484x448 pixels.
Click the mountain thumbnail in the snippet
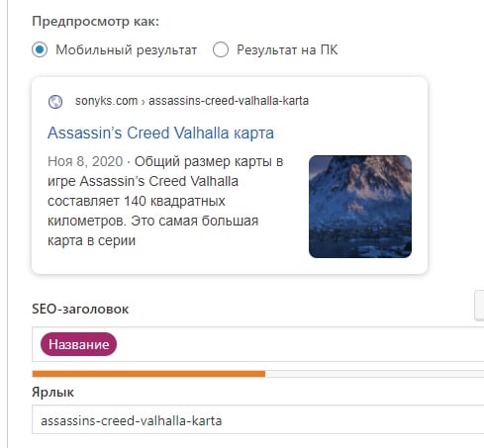tap(360, 207)
